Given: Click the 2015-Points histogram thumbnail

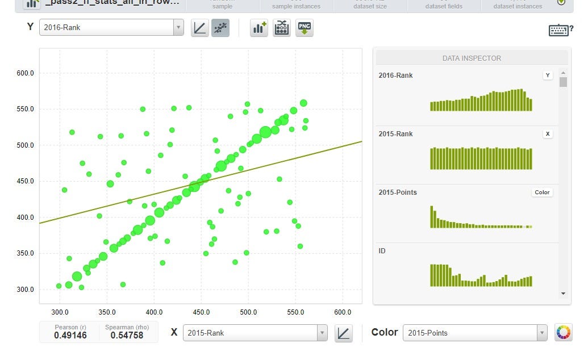Looking at the screenshot, I should (x=481, y=217).
